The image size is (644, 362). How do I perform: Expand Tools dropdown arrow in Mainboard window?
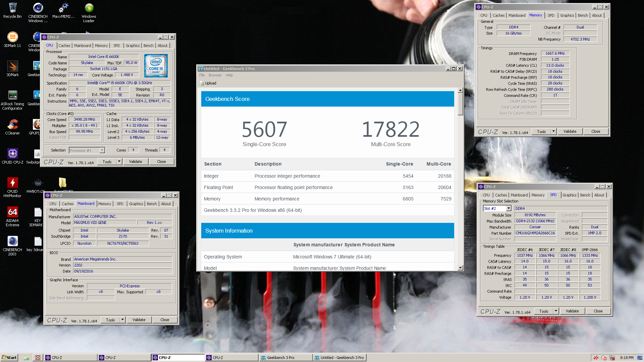[122, 320]
